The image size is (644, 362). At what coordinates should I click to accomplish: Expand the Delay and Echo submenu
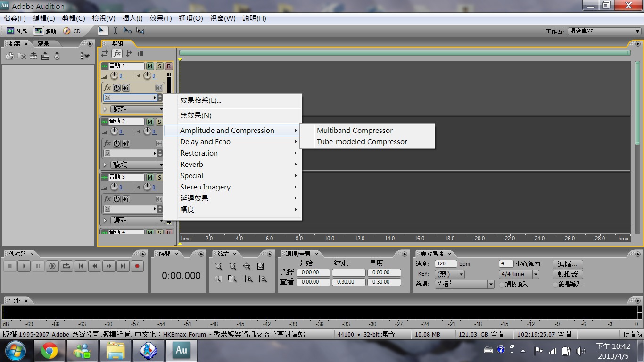click(233, 141)
